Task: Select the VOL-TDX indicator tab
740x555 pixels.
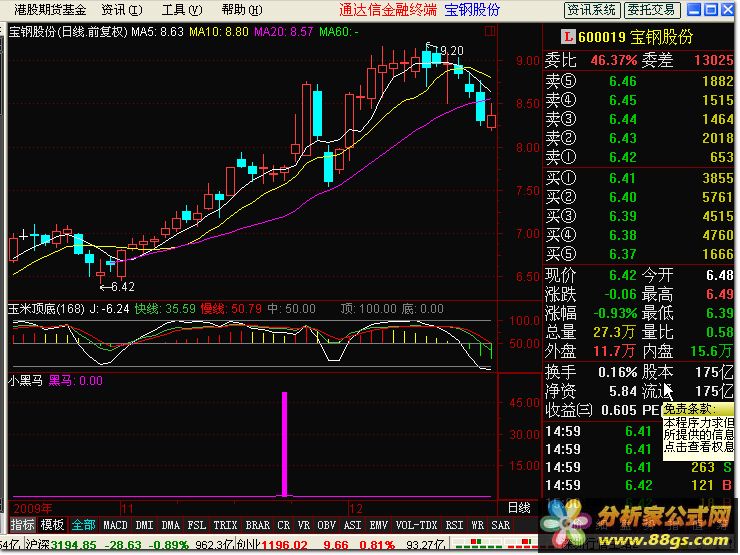Action: [416, 525]
